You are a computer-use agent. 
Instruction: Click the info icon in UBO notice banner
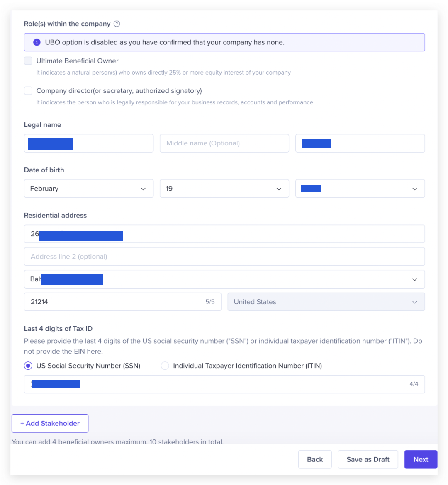(37, 42)
